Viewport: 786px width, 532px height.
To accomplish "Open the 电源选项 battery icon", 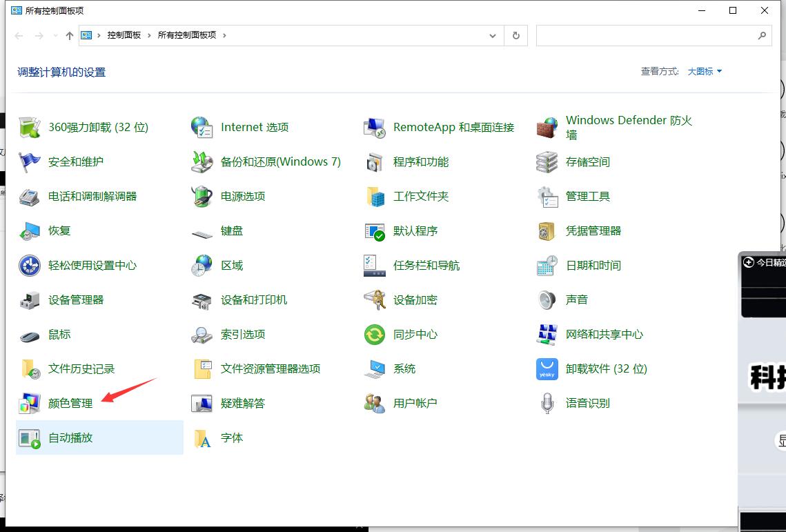I will click(202, 197).
